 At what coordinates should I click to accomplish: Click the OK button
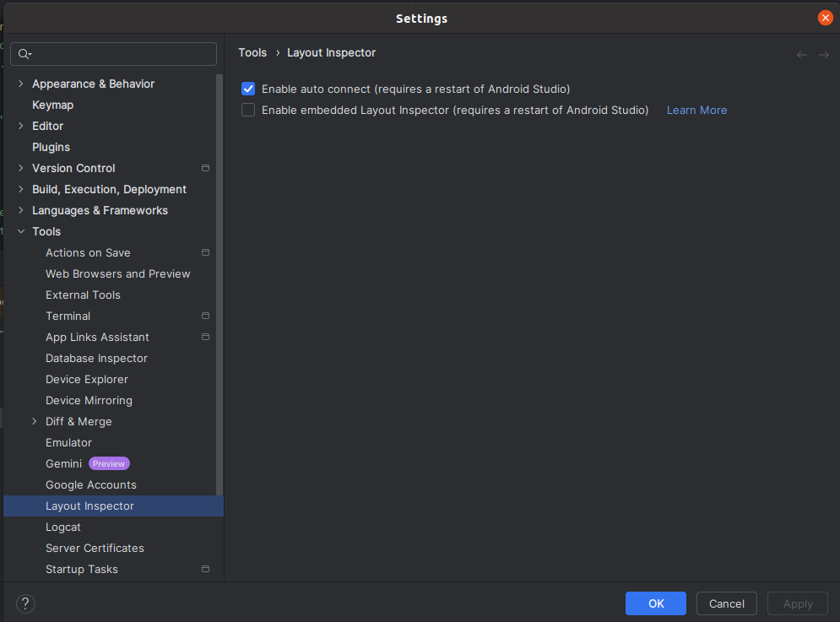(x=656, y=603)
